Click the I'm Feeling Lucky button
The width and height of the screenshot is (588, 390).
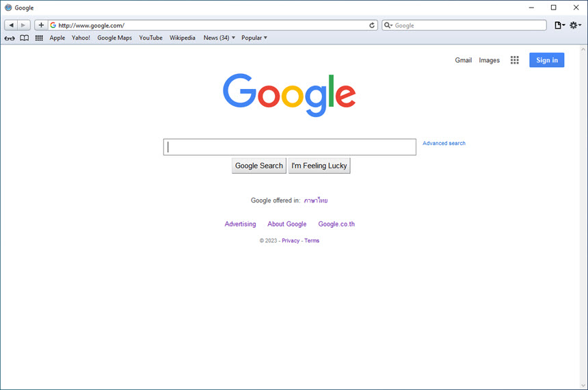click(x=319, y=166)
